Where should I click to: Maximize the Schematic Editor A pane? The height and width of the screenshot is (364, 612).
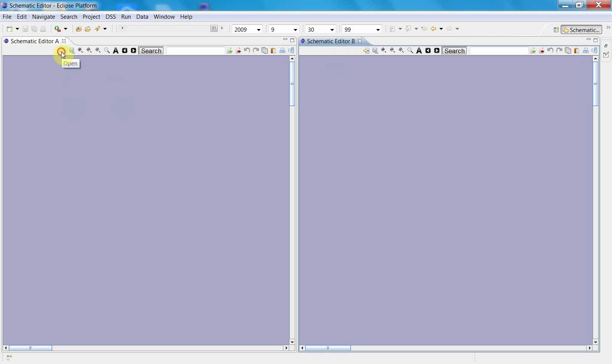(x=292, y=40)
